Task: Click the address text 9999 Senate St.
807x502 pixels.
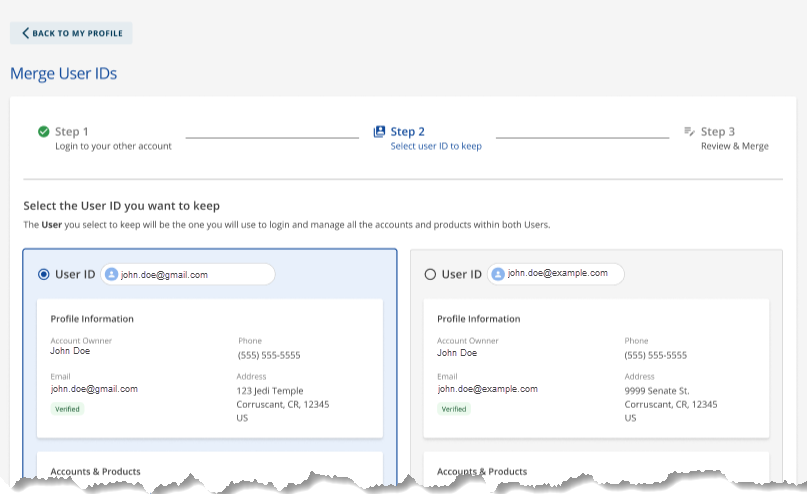Action: pyautogui.click(x=657, y=391)
